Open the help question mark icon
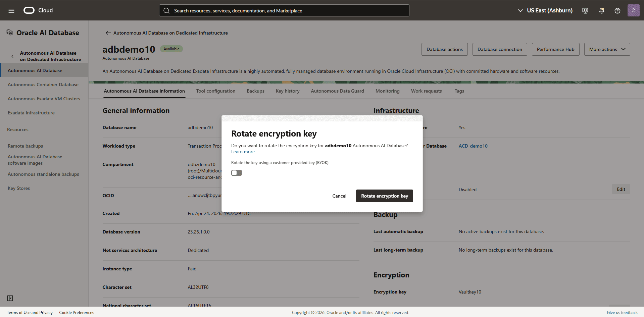Viewport: 644px width, 317px height. (617, 11)
